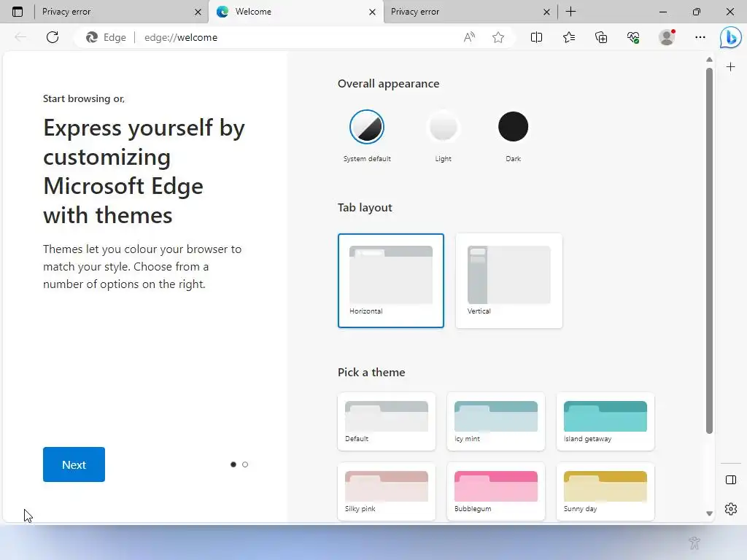Pick the Icy mint theme
Screen dimensions: 747x560
pos(496,421)
